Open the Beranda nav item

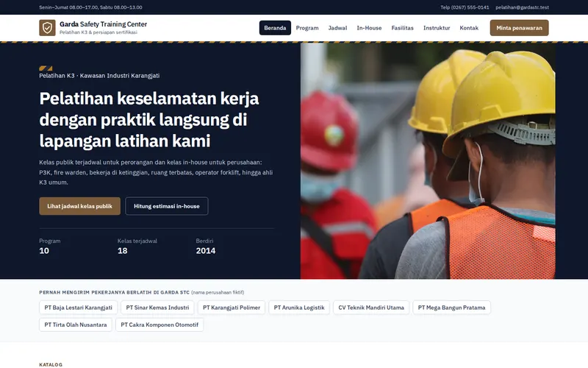coord(275,28)
